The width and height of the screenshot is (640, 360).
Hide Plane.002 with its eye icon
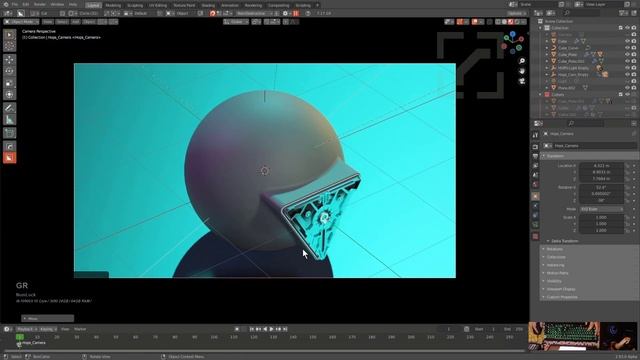[x=627, y=88]
